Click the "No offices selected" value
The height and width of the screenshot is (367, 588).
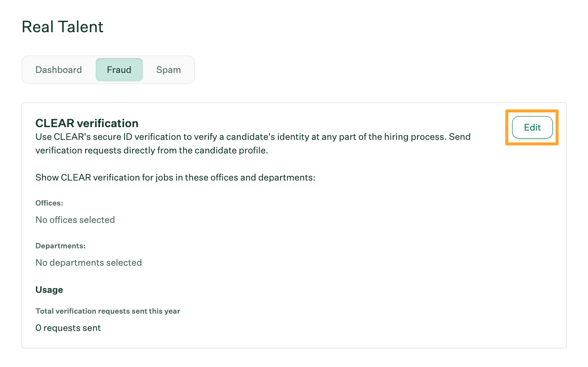pos(75,220)
